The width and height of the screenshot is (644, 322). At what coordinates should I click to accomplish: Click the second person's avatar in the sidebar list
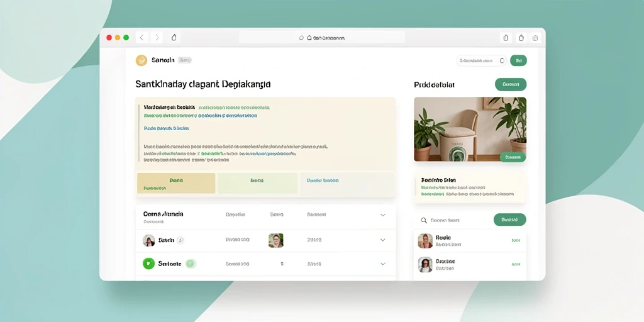(x=425, y=265)
